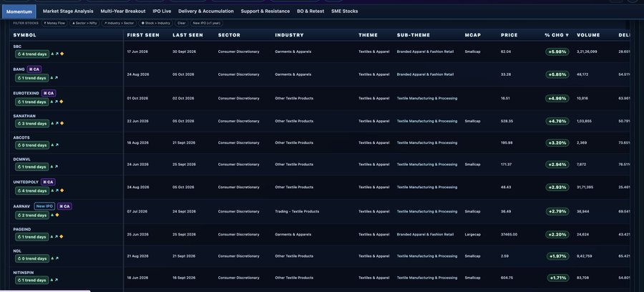Open the Delivery & Accumulation tab
This screenshot has width=644, height=292.
click(206, 11)
